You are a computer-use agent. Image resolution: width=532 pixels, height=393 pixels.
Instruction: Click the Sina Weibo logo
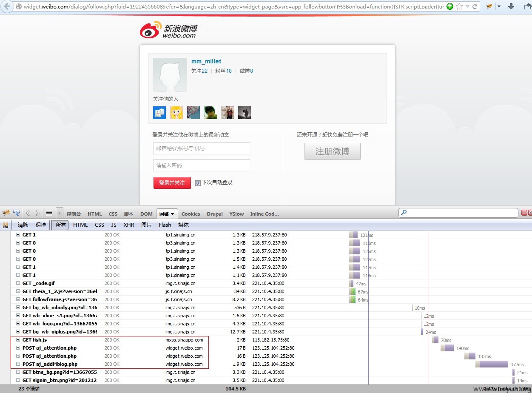tap(168, 30)
